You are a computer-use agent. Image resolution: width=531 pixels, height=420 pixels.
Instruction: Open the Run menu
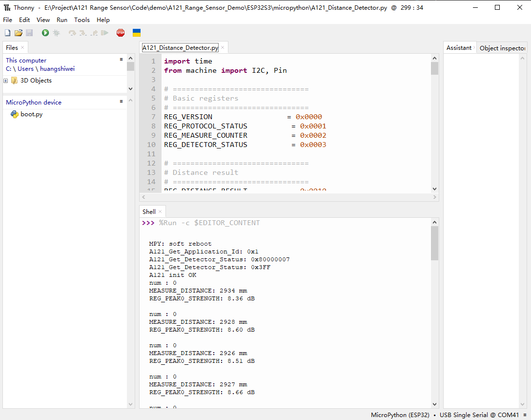(62, 20)
